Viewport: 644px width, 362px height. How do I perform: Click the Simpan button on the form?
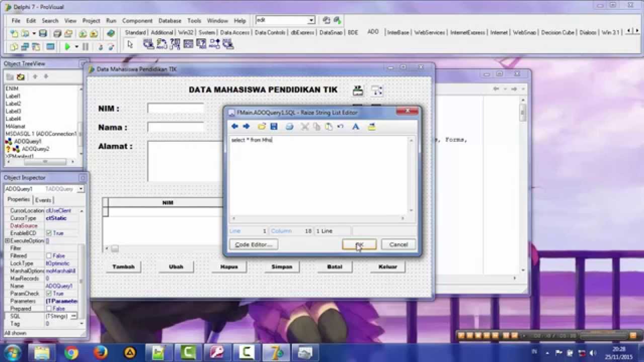click(x=282, y=266)
